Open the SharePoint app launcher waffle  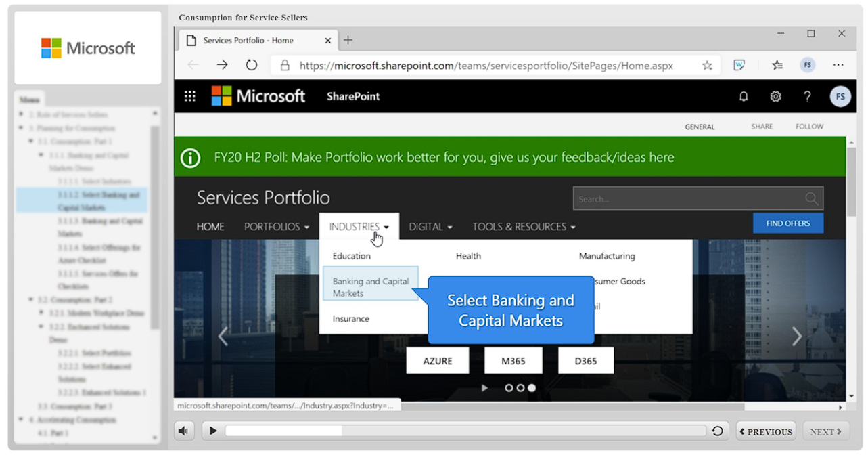click(x=190, y=96)
